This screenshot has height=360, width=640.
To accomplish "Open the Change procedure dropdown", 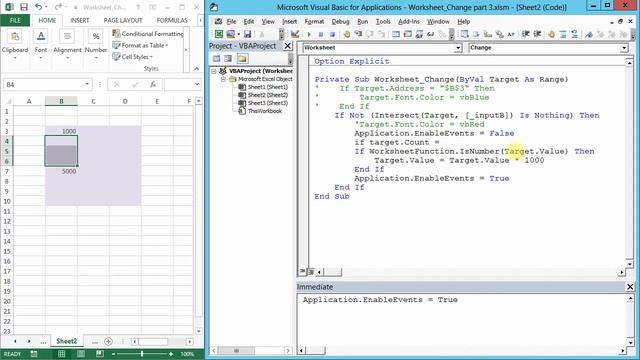I will coord(624,48).
